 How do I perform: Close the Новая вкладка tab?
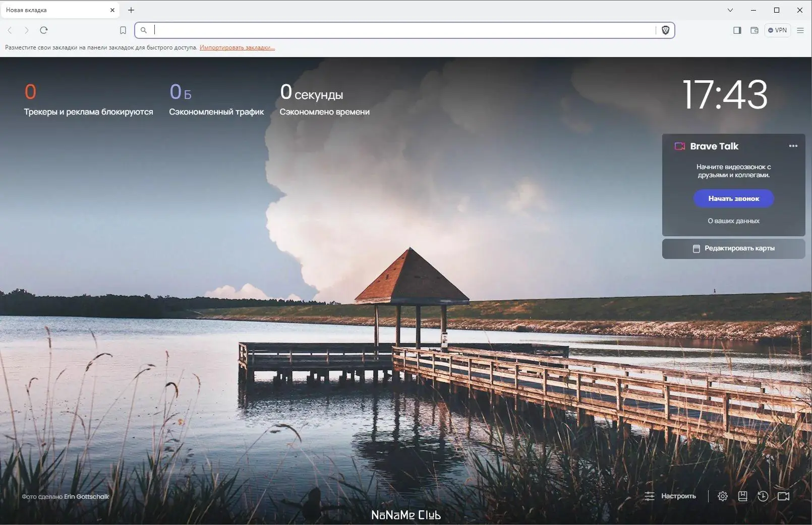coord(112,10)
